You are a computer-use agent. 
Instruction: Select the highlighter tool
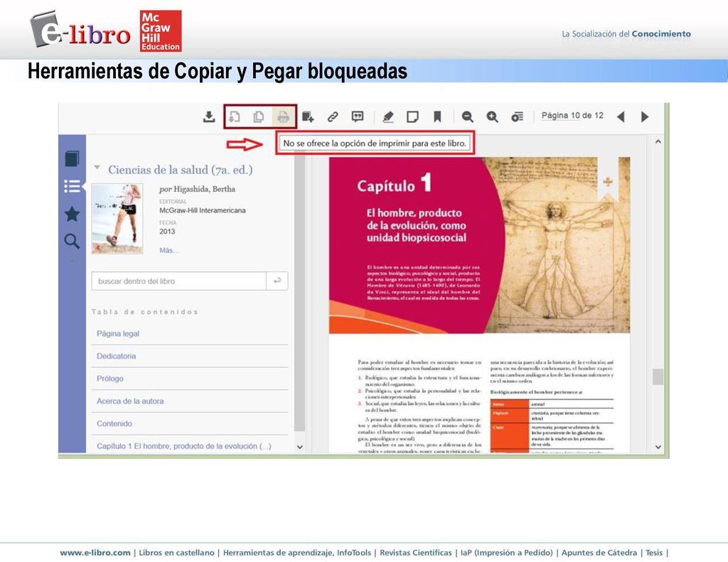[x=388, y=117]
